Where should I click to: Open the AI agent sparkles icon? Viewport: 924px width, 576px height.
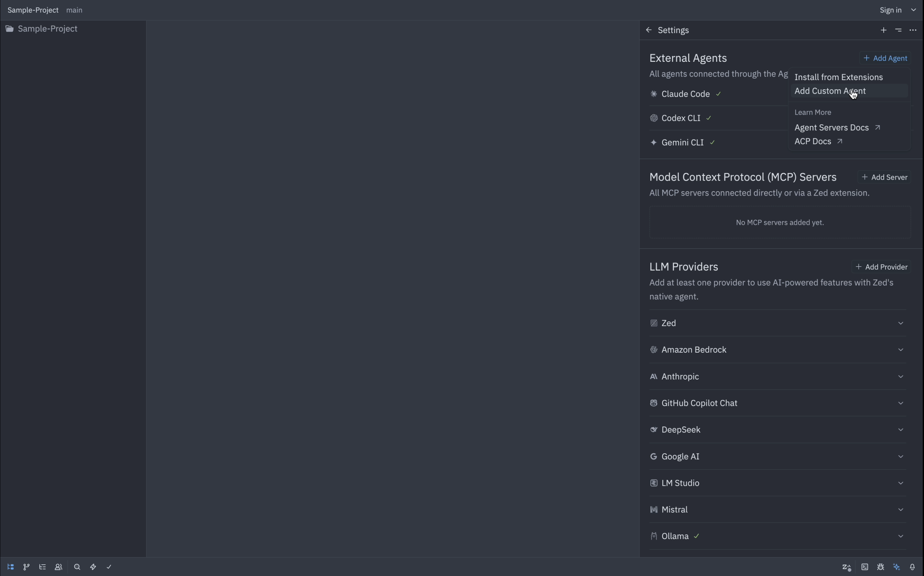897,567
